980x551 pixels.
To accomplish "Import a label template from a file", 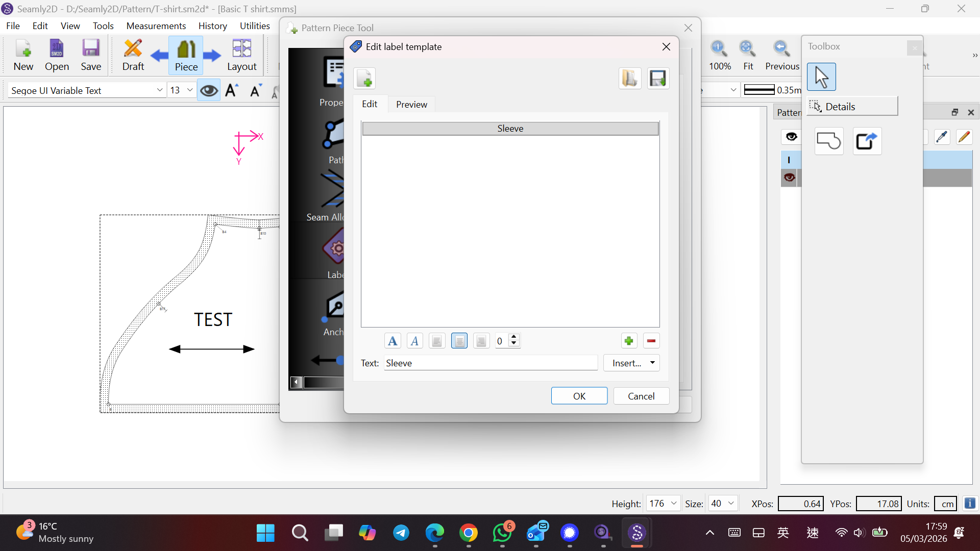I will (x=630, y=79).
